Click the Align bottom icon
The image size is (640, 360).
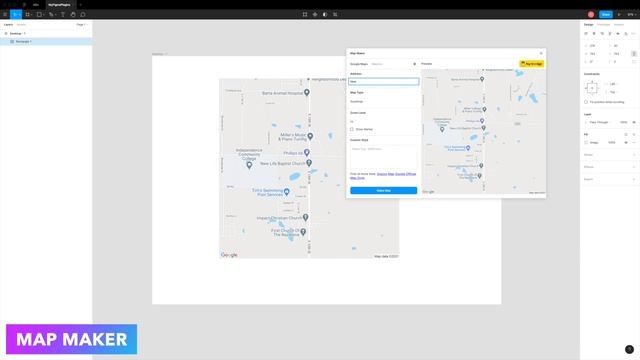pyautogui.click(x=626, y=33)
